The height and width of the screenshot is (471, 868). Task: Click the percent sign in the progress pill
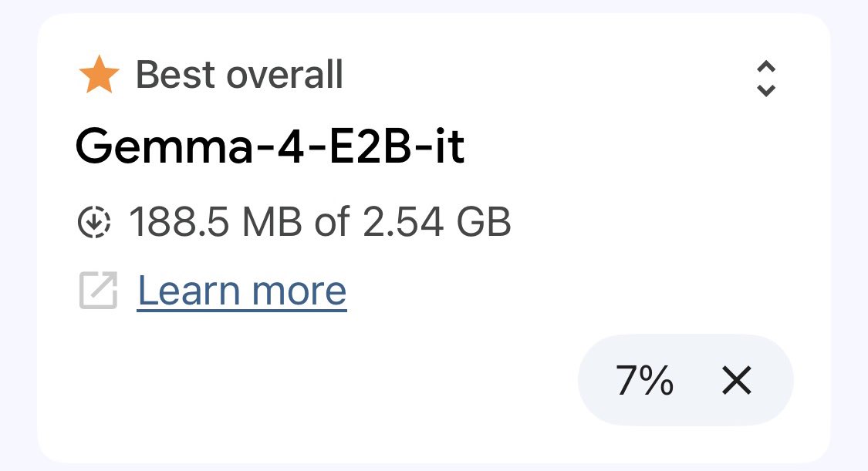point(657,381)
